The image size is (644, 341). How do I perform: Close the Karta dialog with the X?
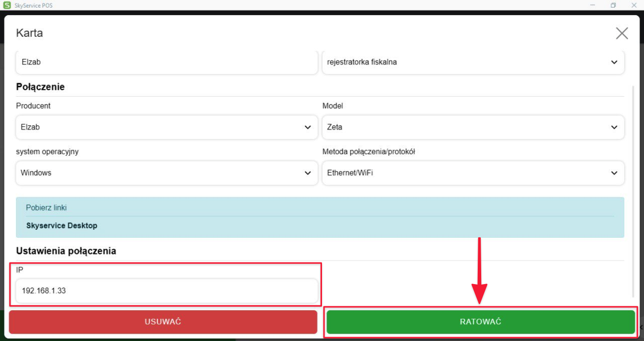click(x=622, y=33)
